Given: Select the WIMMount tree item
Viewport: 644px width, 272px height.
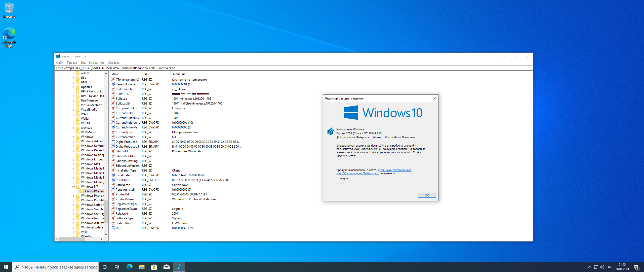Looking at the screenshot, I should [89, 132].
